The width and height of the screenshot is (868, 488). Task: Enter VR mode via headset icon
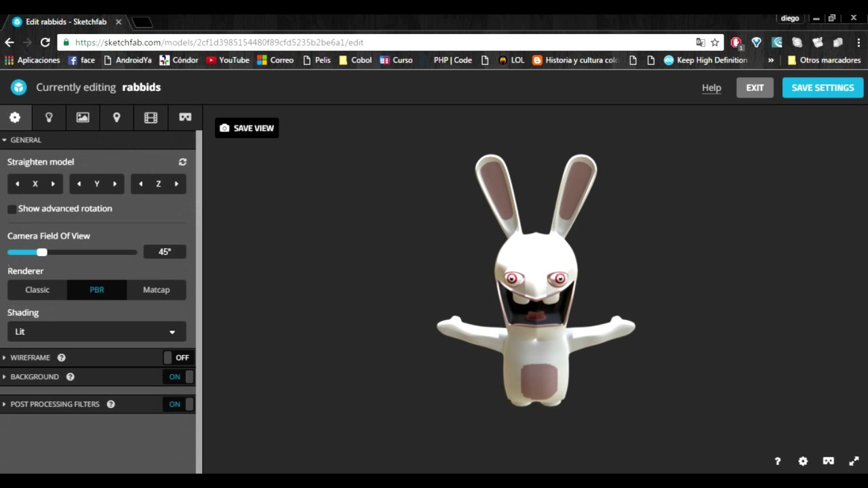point(828,461)
